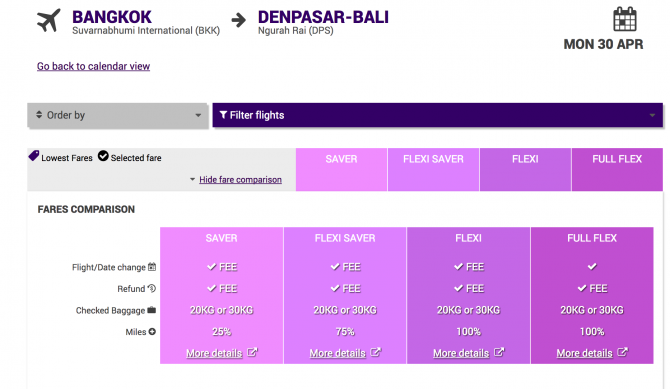Collapse fare comparison via Hide fare comparison
Image resolution: width=670 pixels, height=389 pixels.
coord(240,180)
